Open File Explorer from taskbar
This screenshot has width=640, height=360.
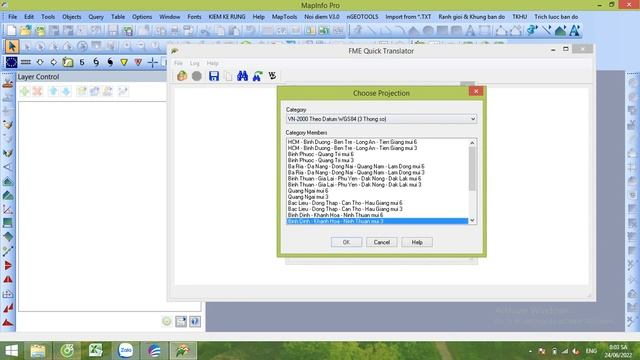tap(38, 351)
